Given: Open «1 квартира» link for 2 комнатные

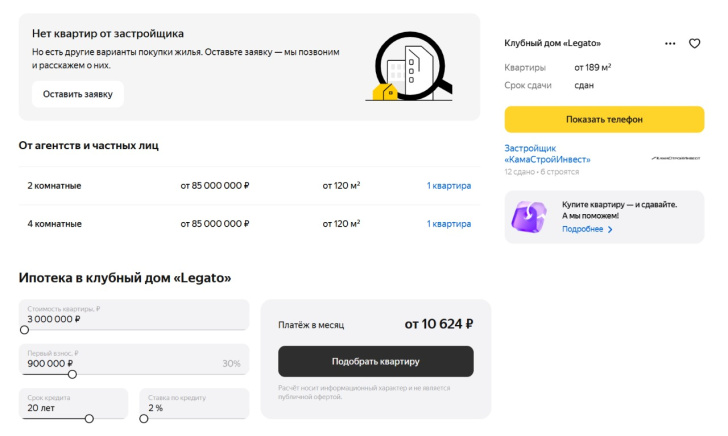Looking at the screenshot, I should tap(448, 186).
